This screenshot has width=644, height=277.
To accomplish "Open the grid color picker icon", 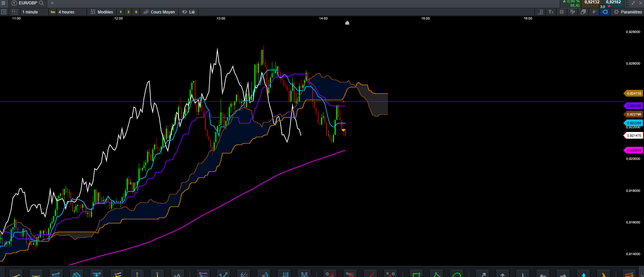I will (572, 12).
